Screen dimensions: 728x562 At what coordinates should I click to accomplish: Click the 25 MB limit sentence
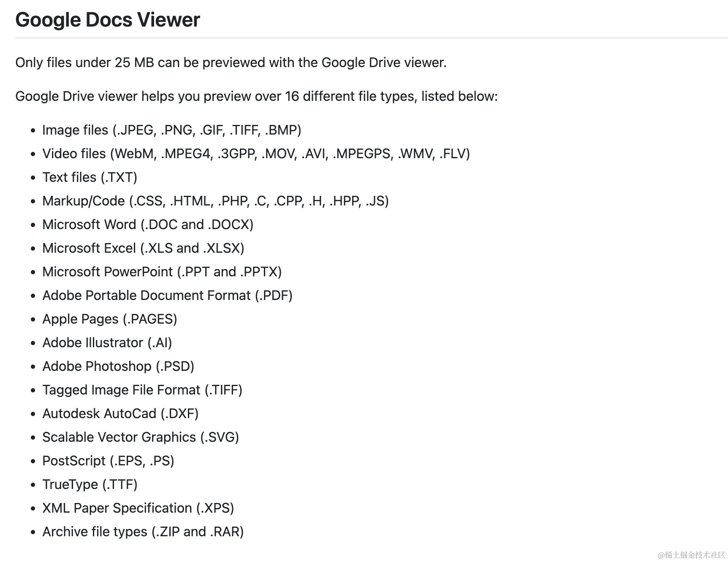(x=231, y=62)
